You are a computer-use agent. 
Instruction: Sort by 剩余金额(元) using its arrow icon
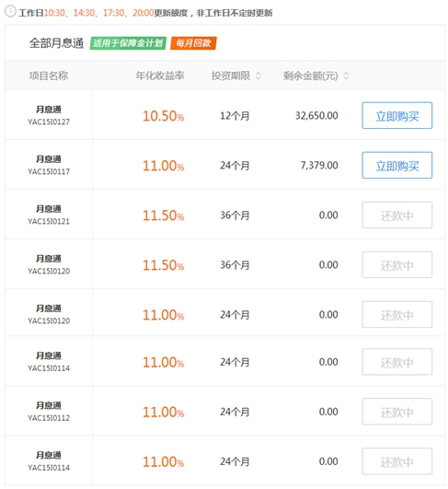coord(346,76)
